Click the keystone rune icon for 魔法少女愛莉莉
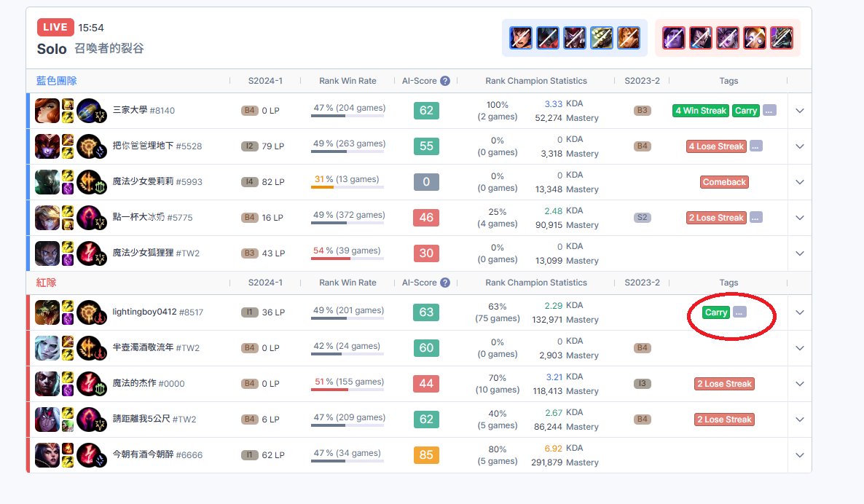The width and height of the screenshot is (864, 504). point(88,182)
